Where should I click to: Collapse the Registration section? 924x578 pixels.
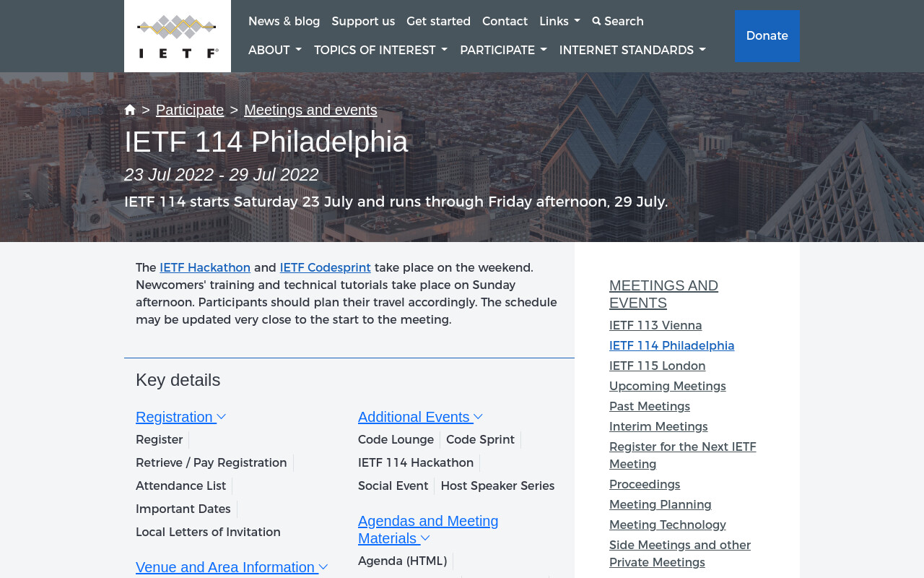click(181, 417)
